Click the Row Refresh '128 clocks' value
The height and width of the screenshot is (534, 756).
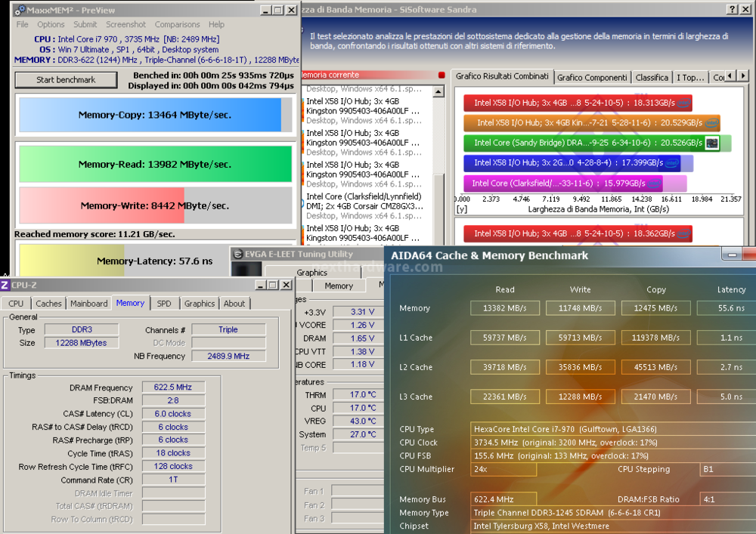(173, 467)
